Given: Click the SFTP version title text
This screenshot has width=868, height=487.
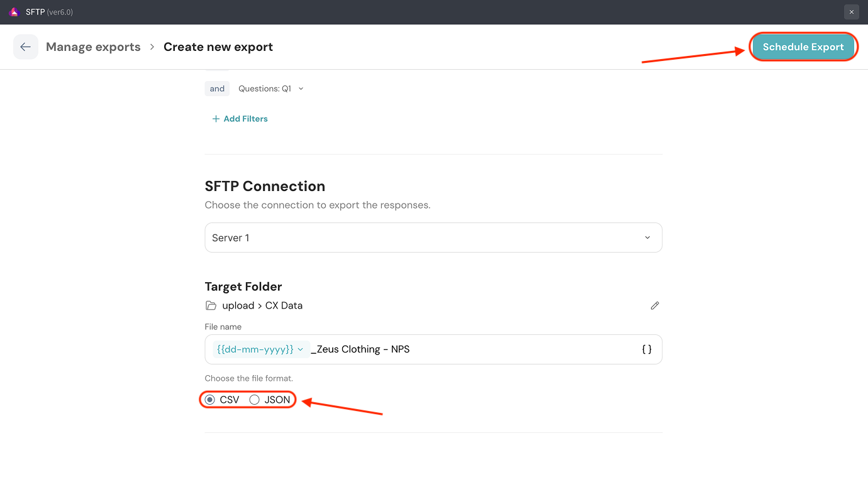Looking at the screenshot, I should 49,12.
